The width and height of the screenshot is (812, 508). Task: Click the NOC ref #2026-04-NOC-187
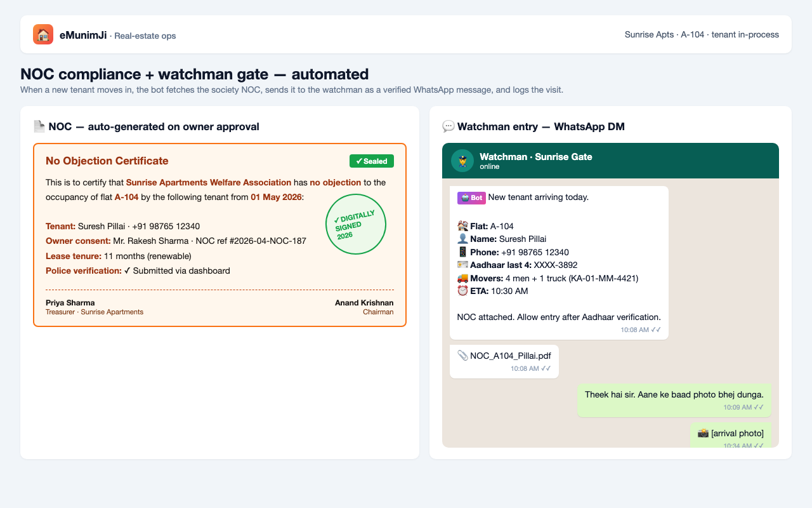point(252,241)
